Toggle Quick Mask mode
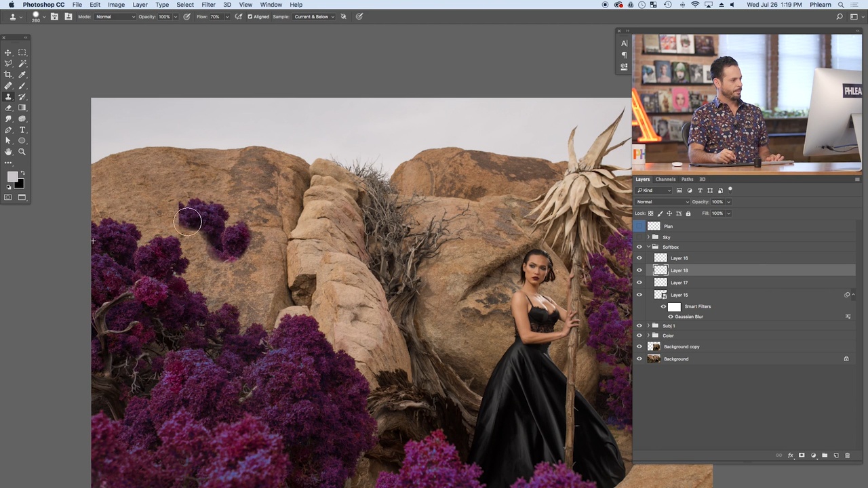The image size is (868, 488). pos(8,197)
